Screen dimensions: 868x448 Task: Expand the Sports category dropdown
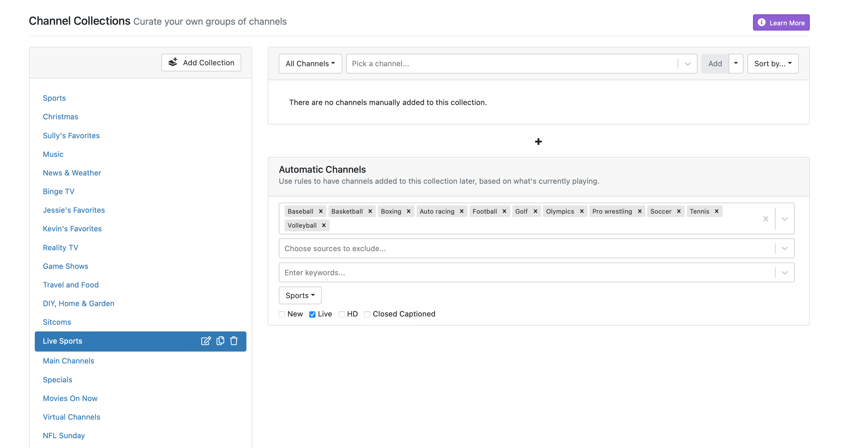[300, 295]
